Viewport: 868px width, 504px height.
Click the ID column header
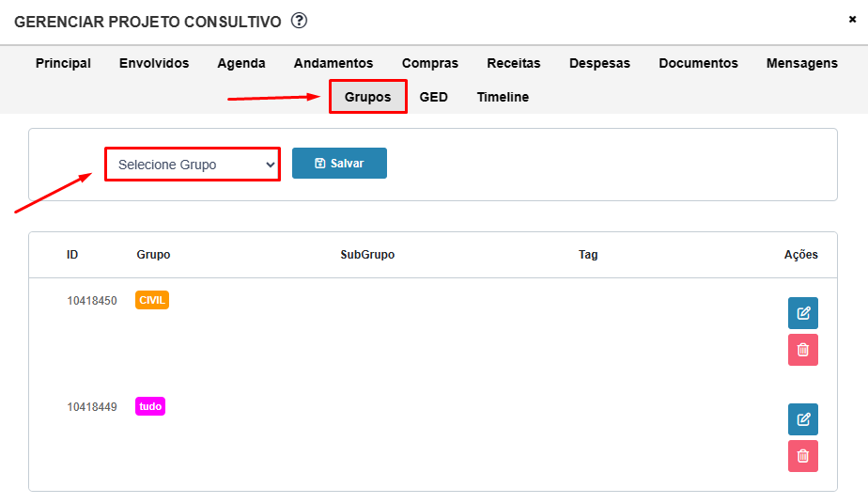[72, 255]
